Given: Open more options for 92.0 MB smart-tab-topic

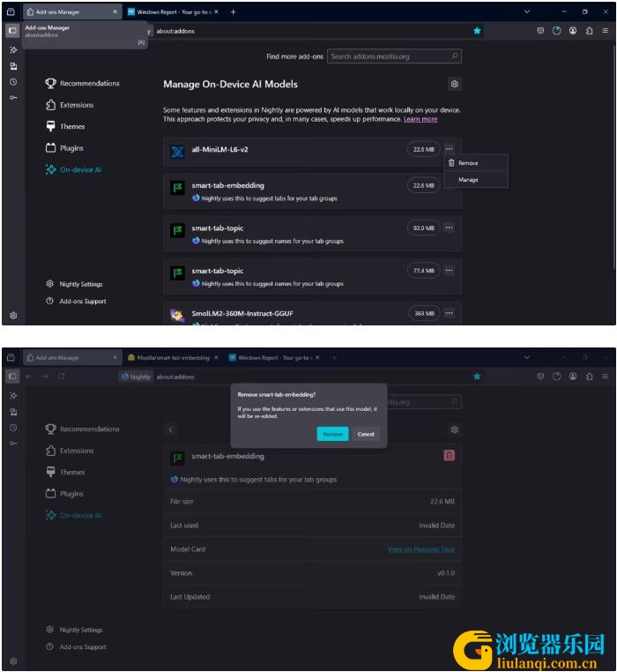Looking at the screenshot, I should pyautogui.click(x=449, y=228).
